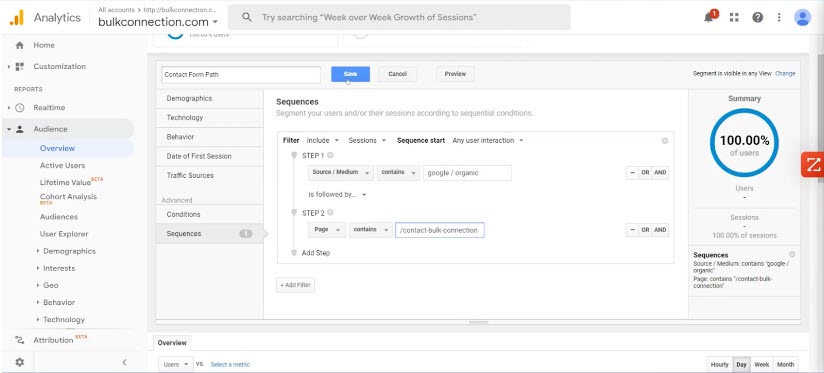The image size is (824, 373).
Task: Click the Customization dashboard icon
Action: [19, 67]
